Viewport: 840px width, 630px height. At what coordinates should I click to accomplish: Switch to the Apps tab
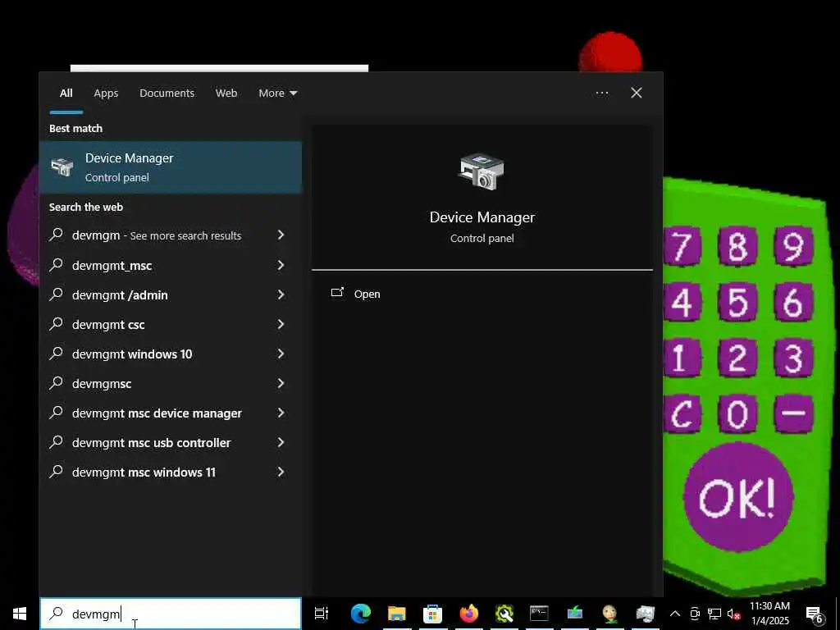coord(106,94)
